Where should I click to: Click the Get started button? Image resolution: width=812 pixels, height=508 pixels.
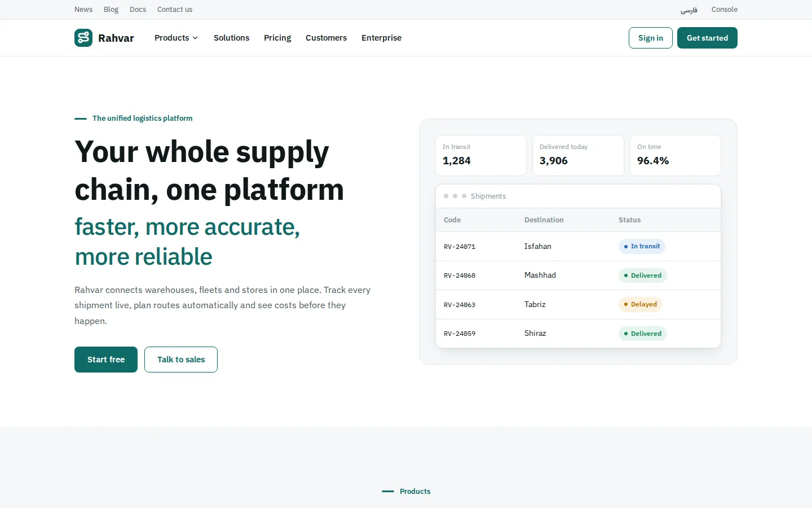(x=707, y=38)
